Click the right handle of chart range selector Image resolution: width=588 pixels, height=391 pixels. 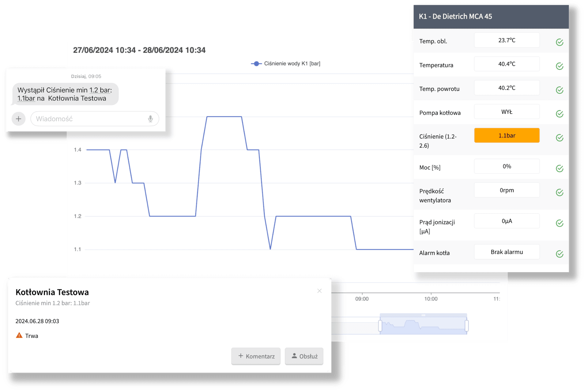click(x=466, y=325)
